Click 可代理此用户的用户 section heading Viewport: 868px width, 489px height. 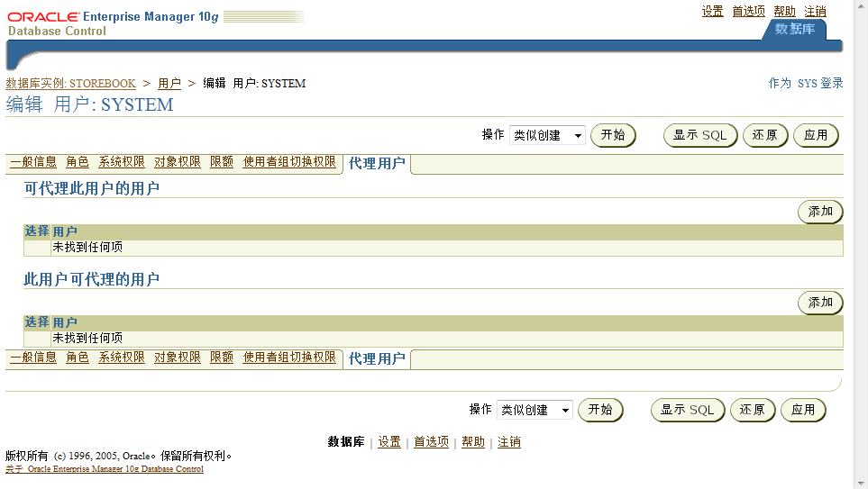(x=91, y=188)
